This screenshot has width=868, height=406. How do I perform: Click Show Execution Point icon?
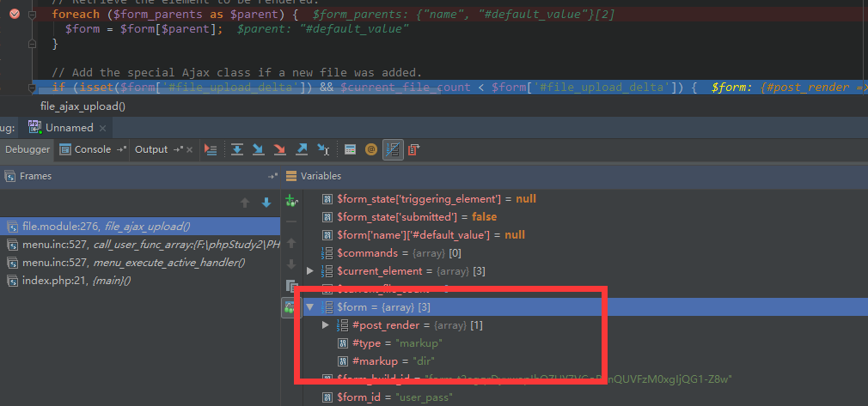[211, 149]
